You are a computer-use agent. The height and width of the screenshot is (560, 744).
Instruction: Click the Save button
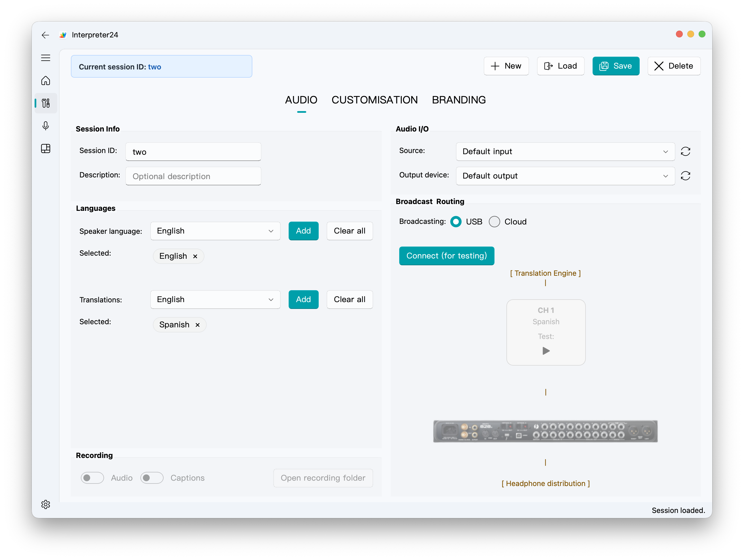pyautogui.click(x=616, y=66)
